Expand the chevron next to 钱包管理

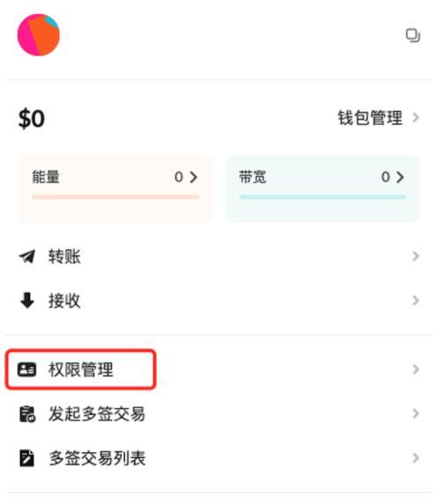(x=416, y=118)
